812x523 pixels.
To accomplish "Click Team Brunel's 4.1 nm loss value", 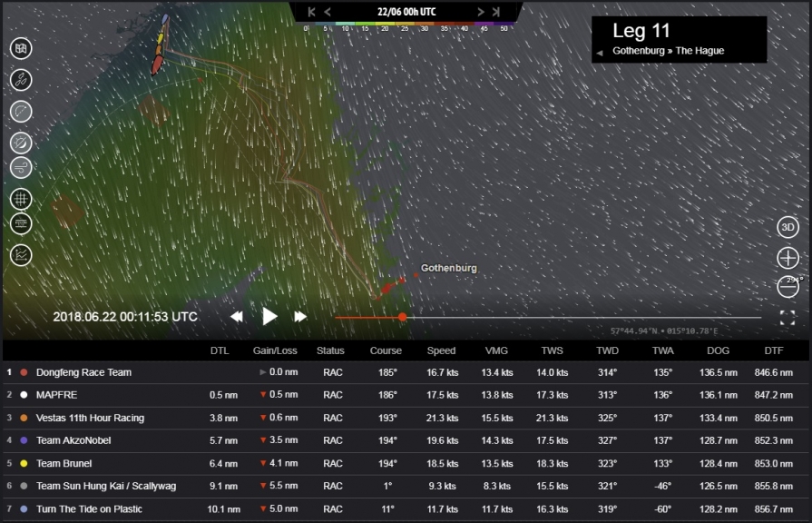I will 283,463.
